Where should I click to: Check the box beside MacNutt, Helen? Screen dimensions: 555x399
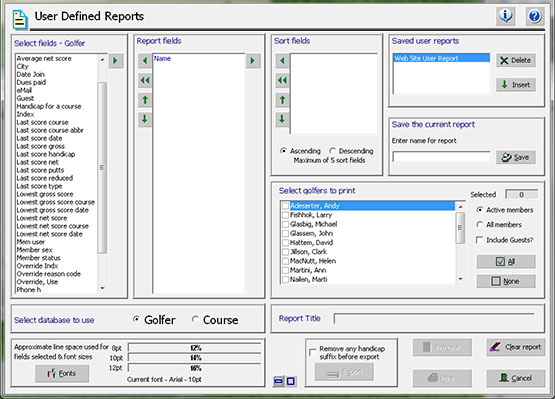pos(285,261)
